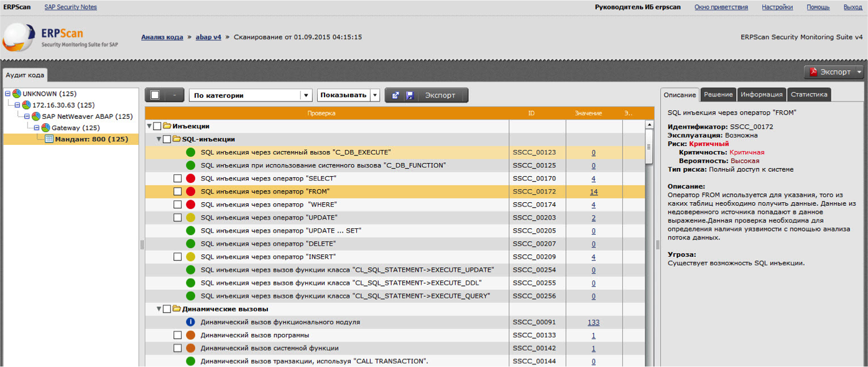Image resolution: width=868 pixels, height=367 pixels.
Task: Switch to the Информация tab
Action: [x=762, y=95]
